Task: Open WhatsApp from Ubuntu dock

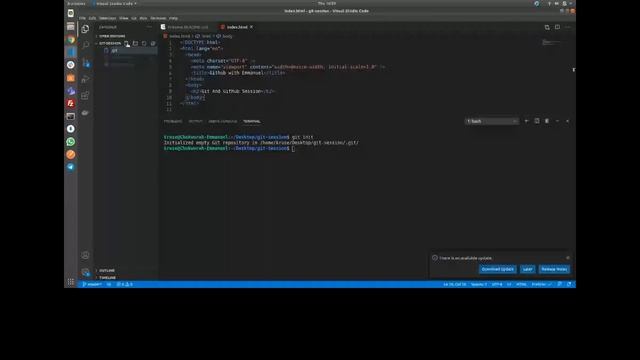Action: coord(71,142)
